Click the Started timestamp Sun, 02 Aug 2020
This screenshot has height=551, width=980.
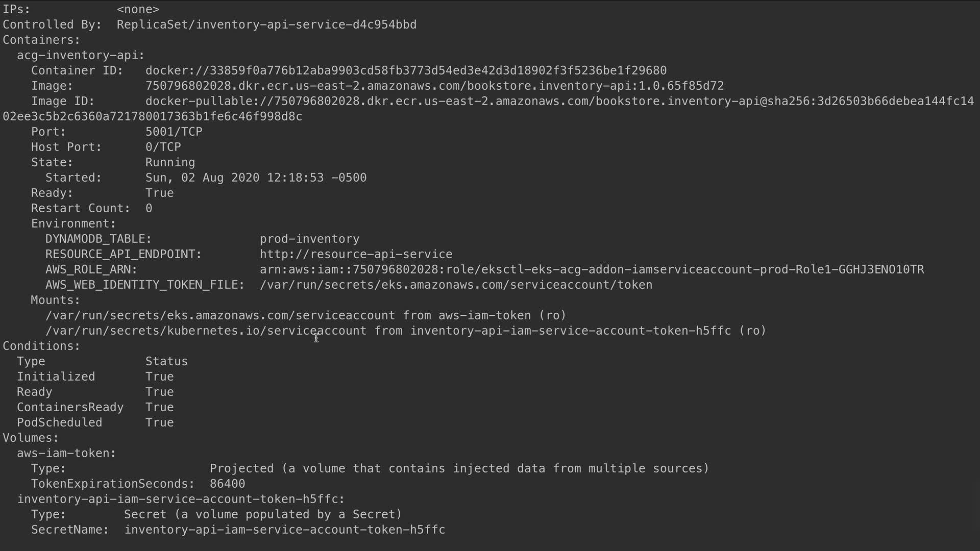coord(256,178)
